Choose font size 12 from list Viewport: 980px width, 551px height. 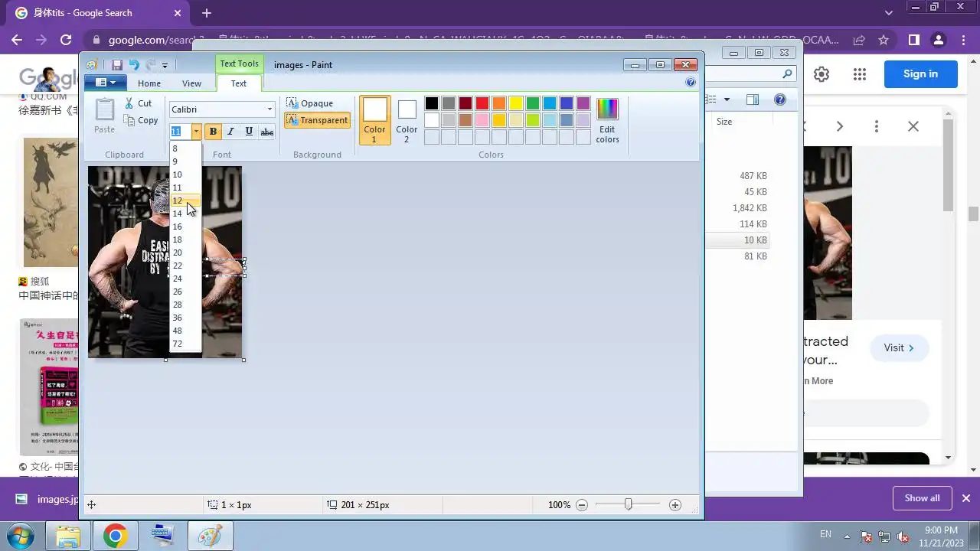tap(185, 201)
